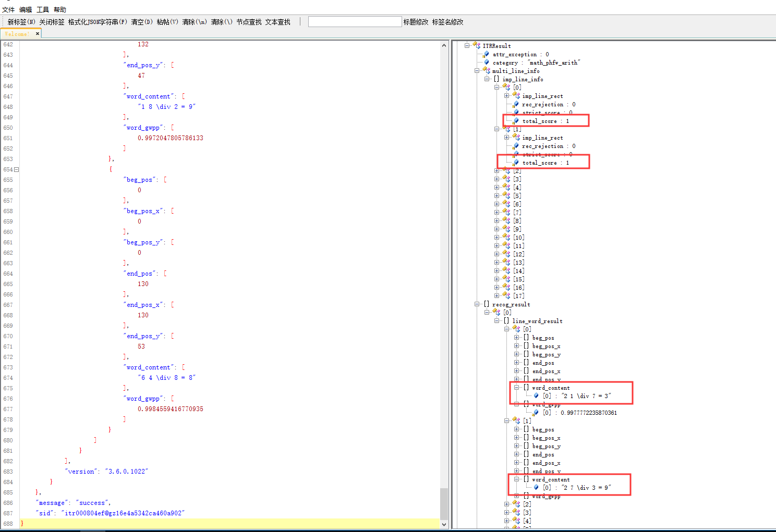Viewport: 776px width, 532px height.
Task: Click the editor vertical scrollbar thumb
Action: point(444,503)
